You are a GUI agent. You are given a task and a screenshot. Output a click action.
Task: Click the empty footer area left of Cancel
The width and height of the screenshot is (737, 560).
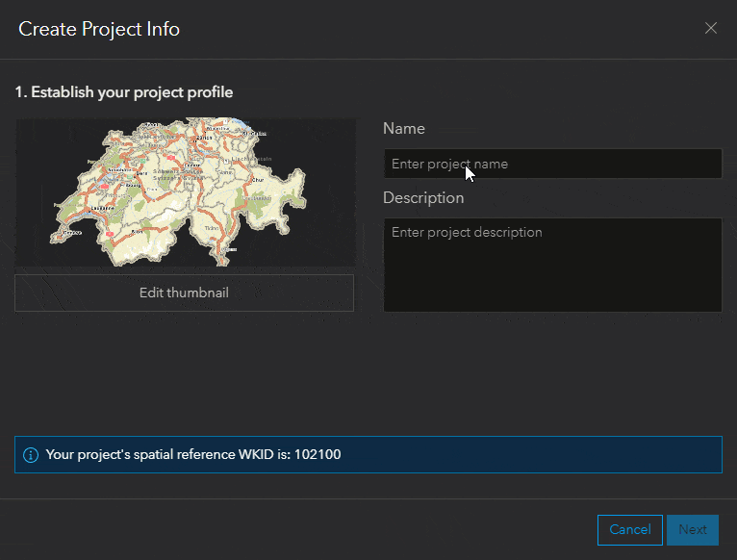point(289,529)
